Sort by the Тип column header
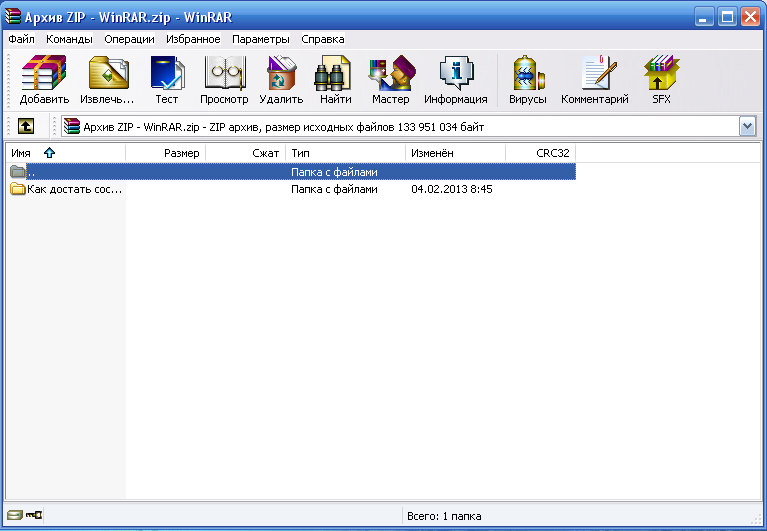767x531 pixels. (346, 153)
